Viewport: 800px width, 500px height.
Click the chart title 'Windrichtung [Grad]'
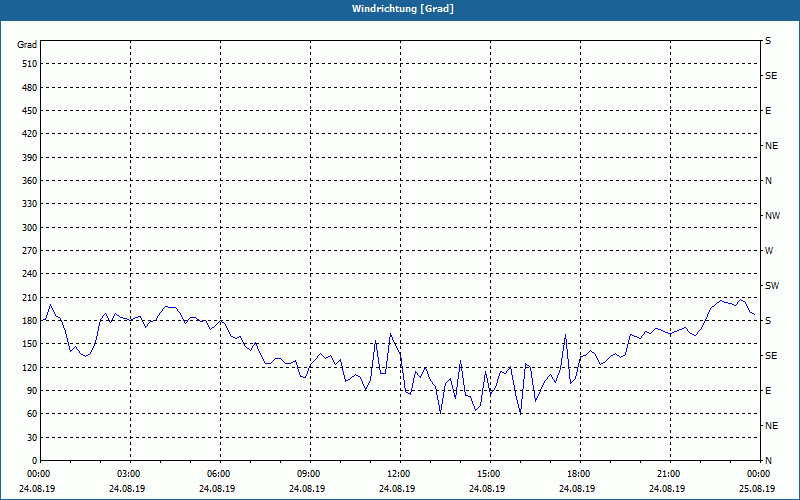[403, 9]
